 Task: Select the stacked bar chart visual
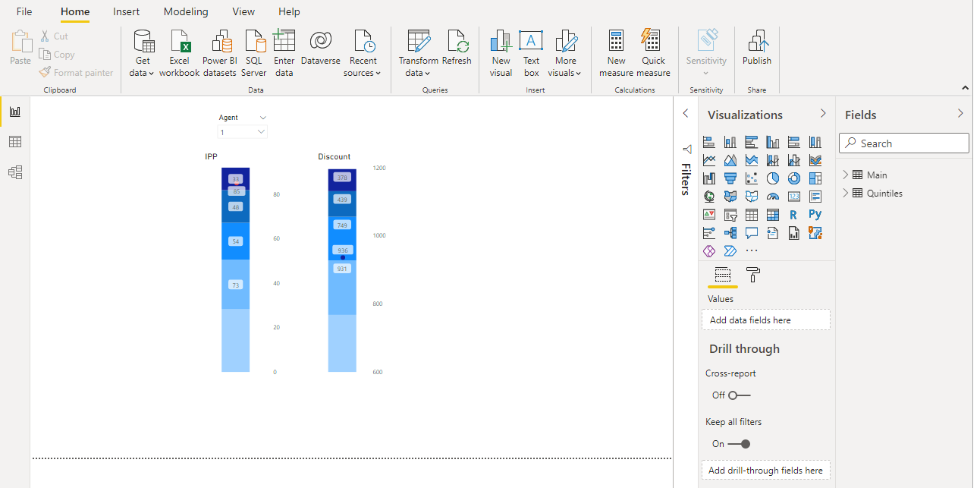(x=709, y=142)
